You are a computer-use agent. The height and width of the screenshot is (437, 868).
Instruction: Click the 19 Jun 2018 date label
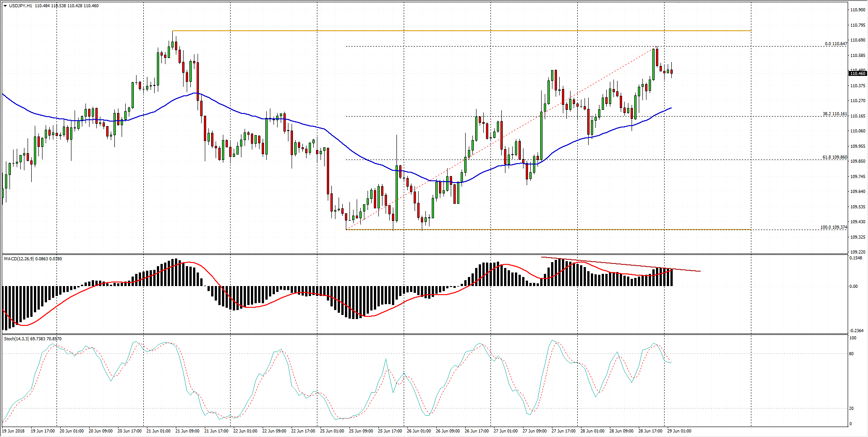tap(14, 431)
